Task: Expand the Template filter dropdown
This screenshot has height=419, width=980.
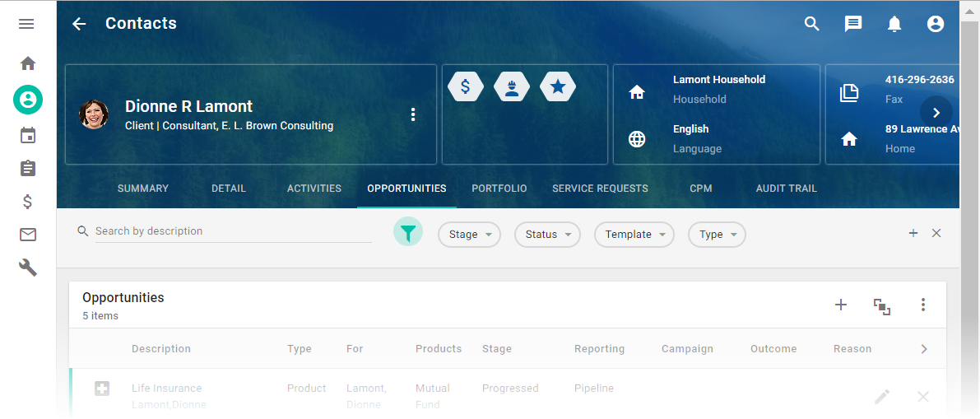Action: [x=634, y=235]
